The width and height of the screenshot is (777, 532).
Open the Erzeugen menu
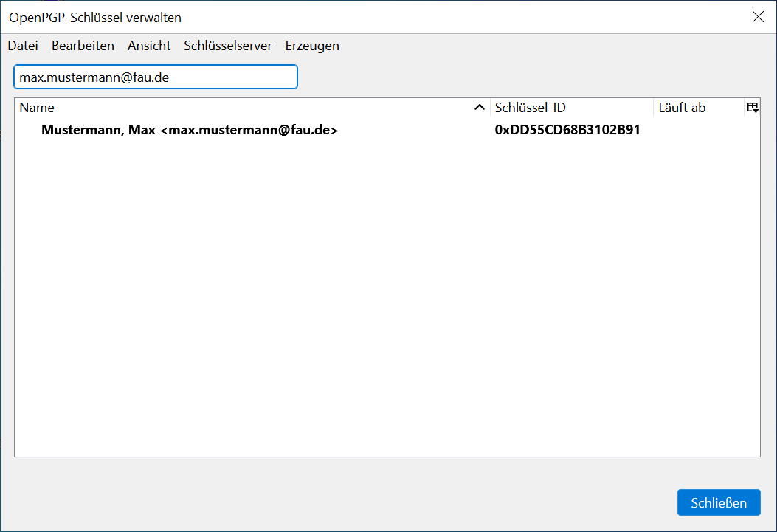click(x=312, y=46)
